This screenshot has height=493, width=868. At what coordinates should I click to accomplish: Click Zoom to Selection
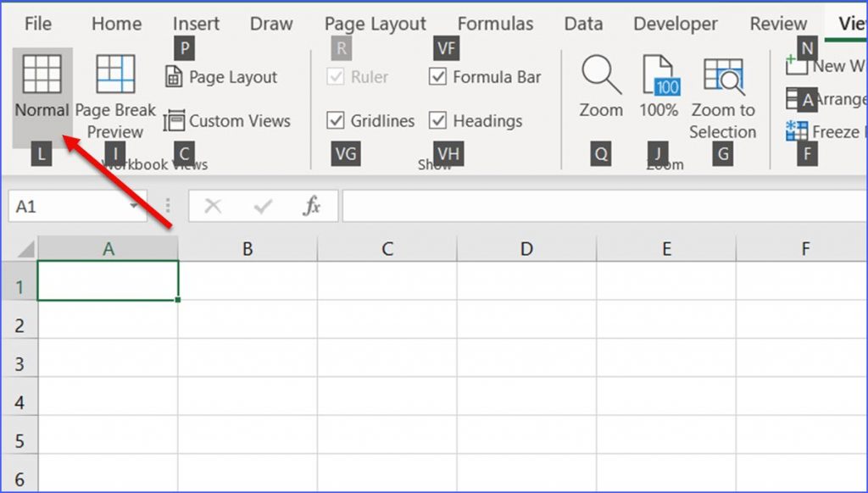pyautogui.click(x=723, y=98)
